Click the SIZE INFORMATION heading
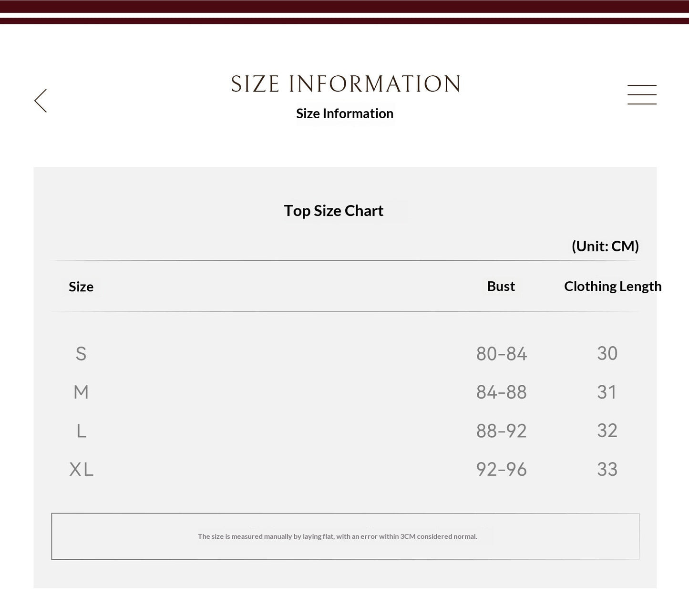This screenshot has width=689, height=616. [x=345, y=84]
